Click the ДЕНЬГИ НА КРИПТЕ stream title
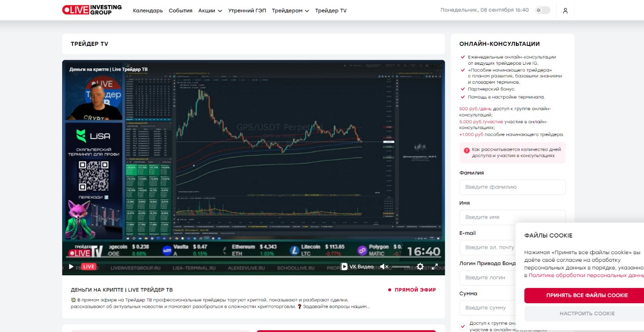Screen dimensions: 644x332 coord(121,290)
